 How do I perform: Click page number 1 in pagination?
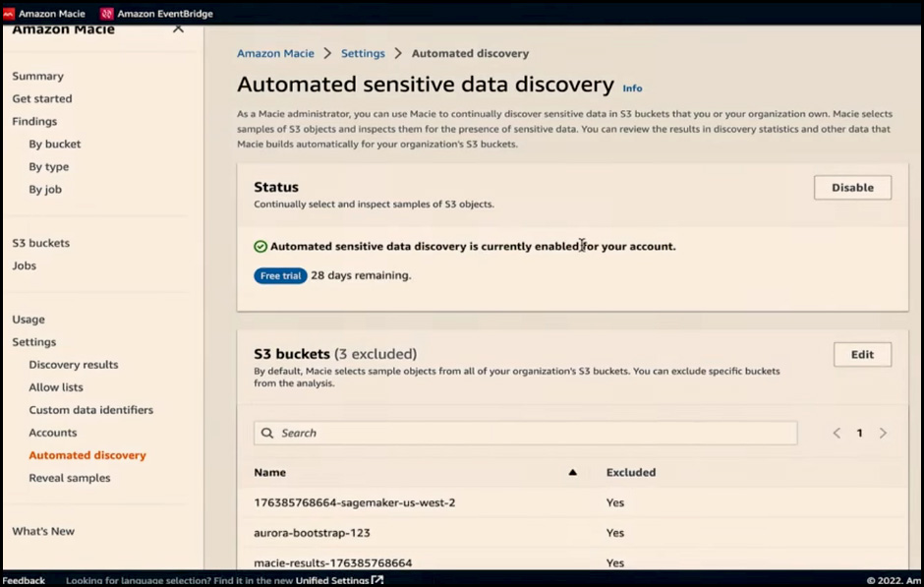pyautogui.click(x=860, y=434)
